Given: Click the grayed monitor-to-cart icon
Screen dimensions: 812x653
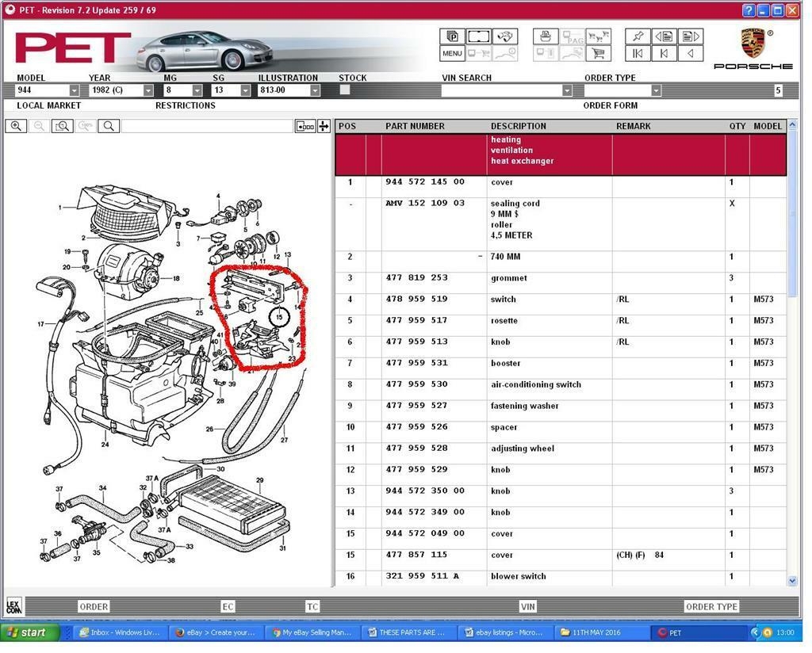Looking at the screenshot, I should coord(478,53).
